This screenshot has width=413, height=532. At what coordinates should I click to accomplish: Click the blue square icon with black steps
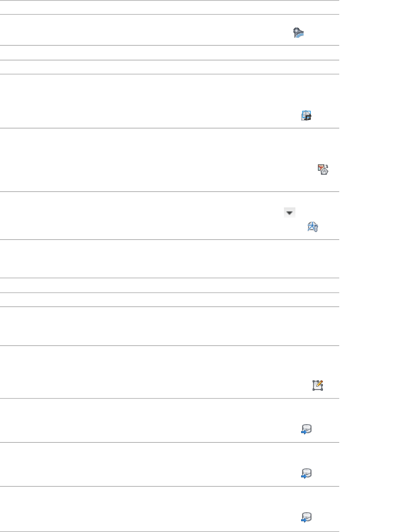pos(306,115)
